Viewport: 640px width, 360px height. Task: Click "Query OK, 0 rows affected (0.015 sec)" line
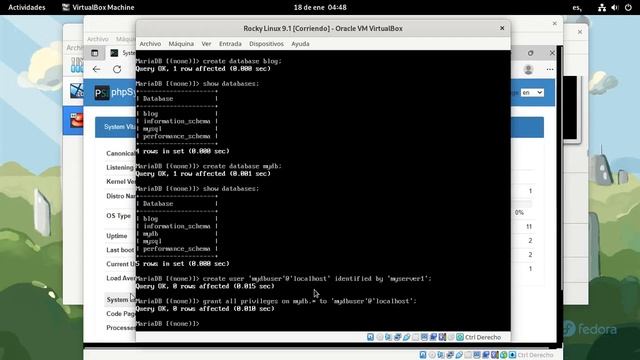(205, 286)
